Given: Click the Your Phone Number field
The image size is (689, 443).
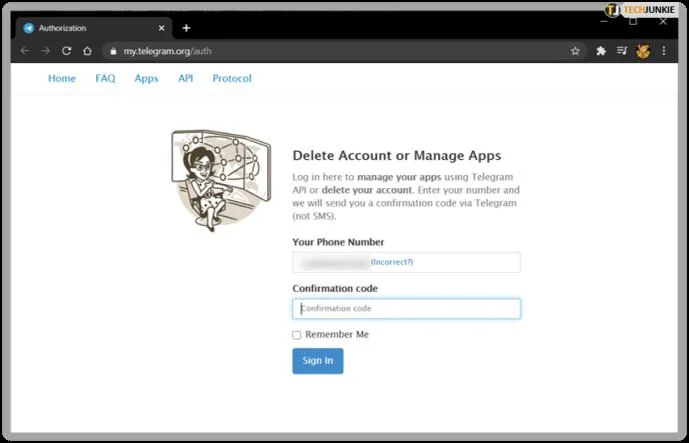Looking at the screenshot, I should [x=406, y=262].
